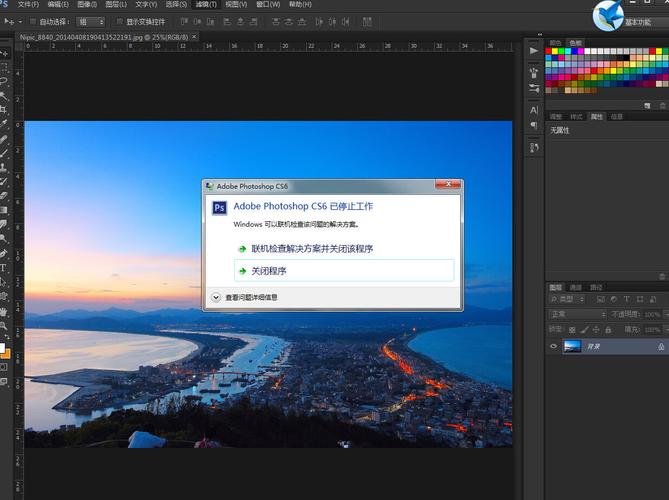The image size is (669, 500).
Task: Click the type layer filter icon (T)
Action: click(626, 299)
